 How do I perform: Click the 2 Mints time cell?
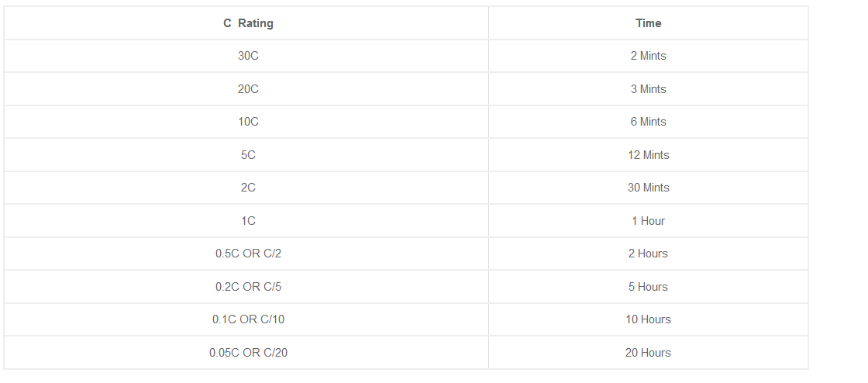point(648,56)
